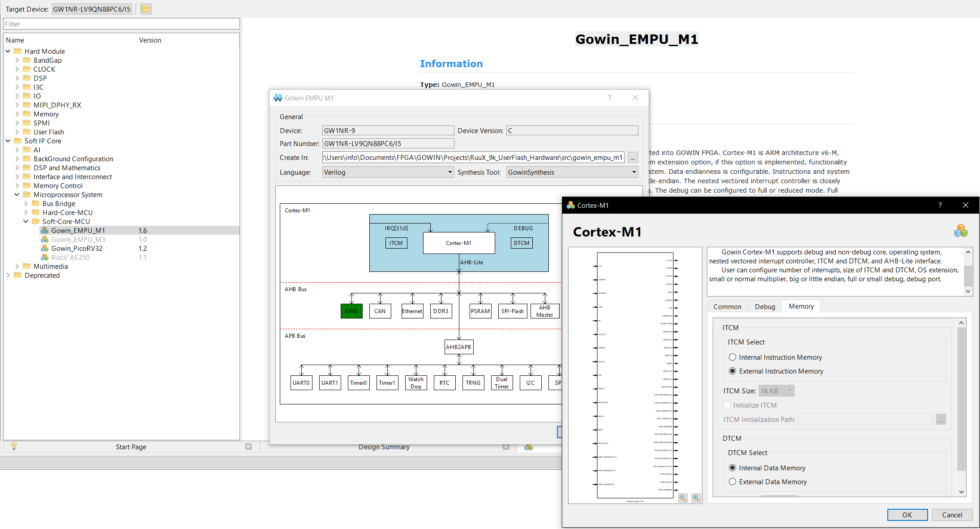Click the UART1 peripheral block
The height and width of the screenshot is (529, 980).
330,383
